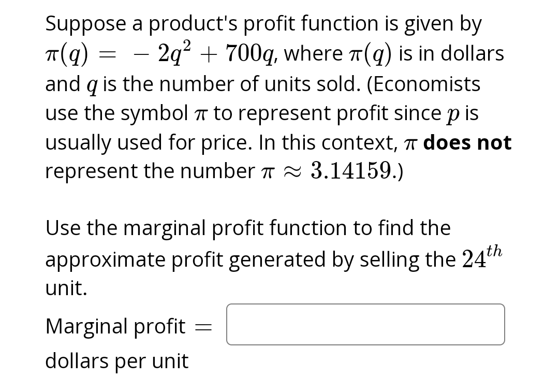This screenshot has height=392, width=559.
Task: Click inside the Marginal profit answer box
Action: (x=365, y=324)
